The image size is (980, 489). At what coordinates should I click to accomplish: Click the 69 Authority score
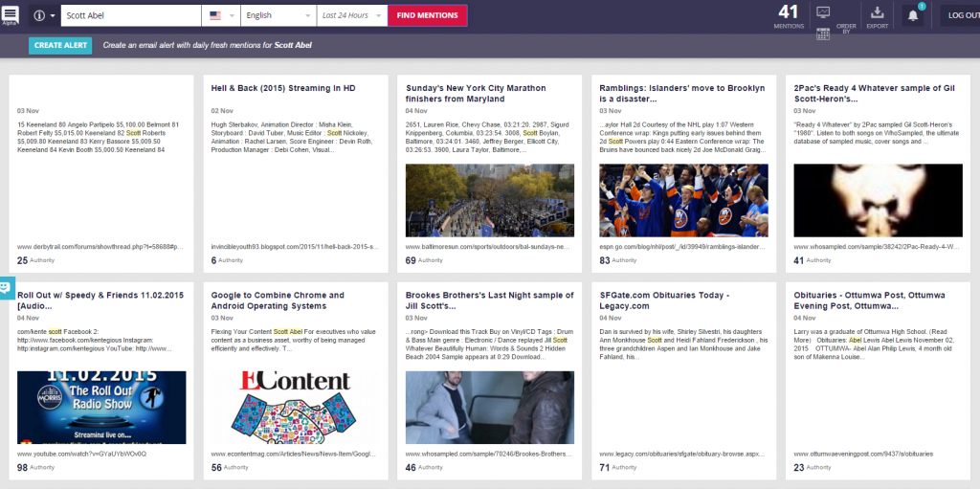tap(424, 260)
